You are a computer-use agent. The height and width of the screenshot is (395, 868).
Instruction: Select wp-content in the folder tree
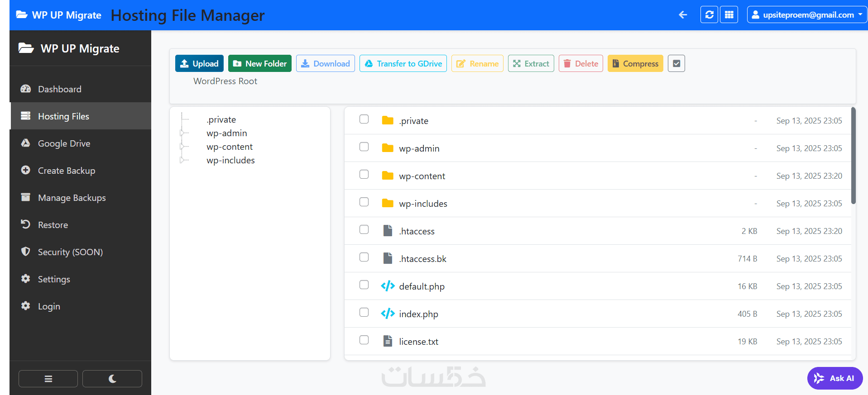230,147
